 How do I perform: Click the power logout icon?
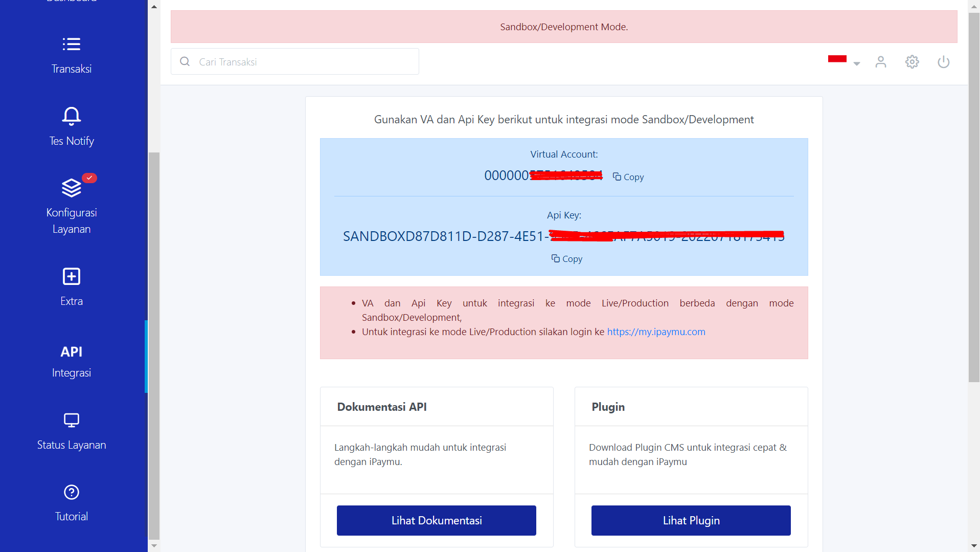point(943,62)
